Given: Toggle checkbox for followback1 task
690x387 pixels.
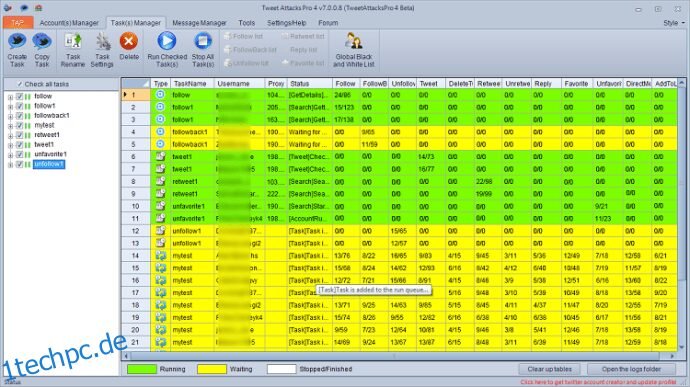Looking at the screenshot, I should (x=19, y=115).
